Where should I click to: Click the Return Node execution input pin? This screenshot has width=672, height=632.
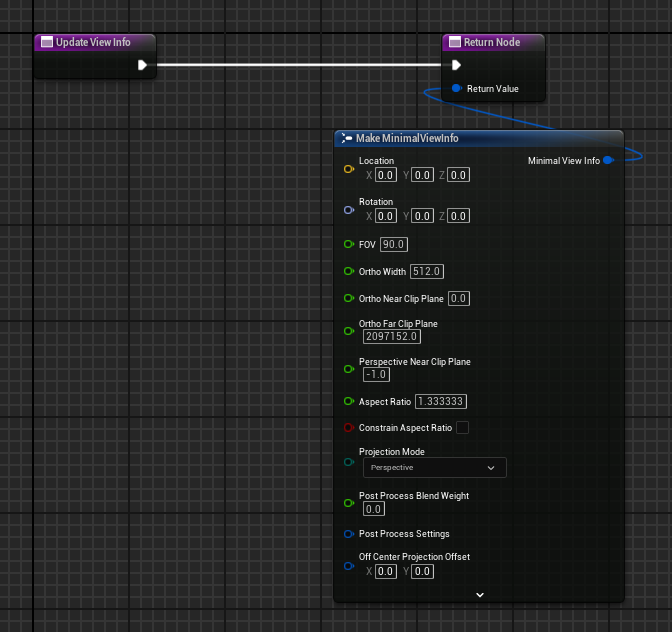[456, 65]
